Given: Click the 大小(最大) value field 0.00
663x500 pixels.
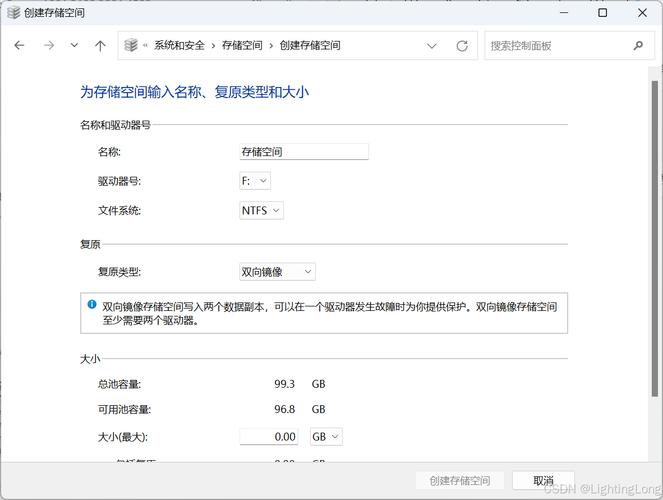Looking at the screenshot, I should click(269, 437).
